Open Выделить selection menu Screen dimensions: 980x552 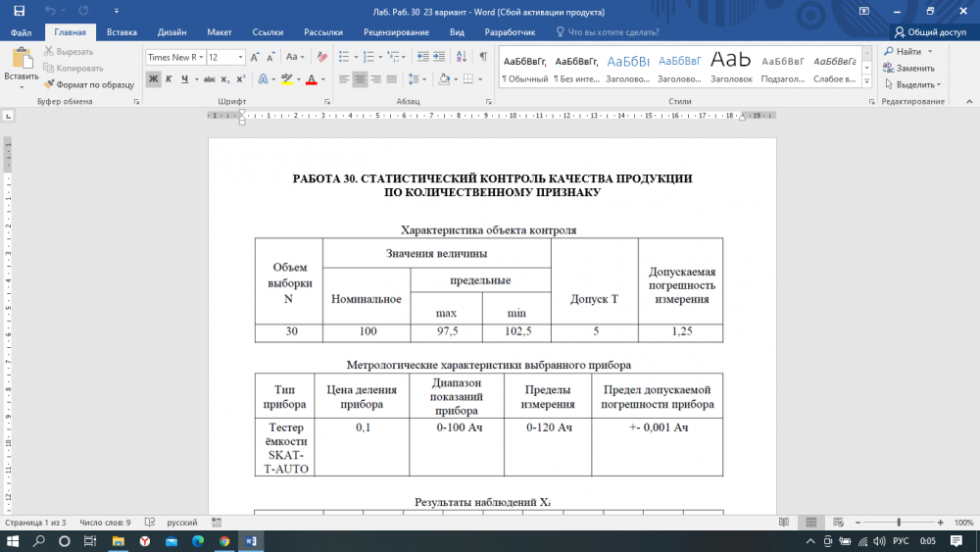tap(913, 84)
